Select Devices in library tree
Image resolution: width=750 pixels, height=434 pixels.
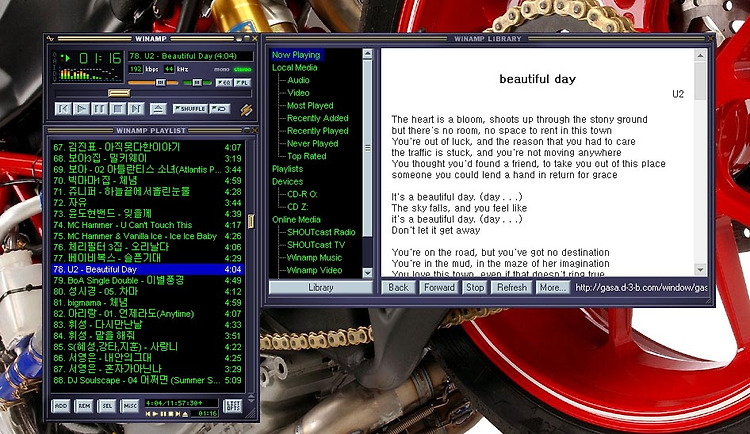287,182
